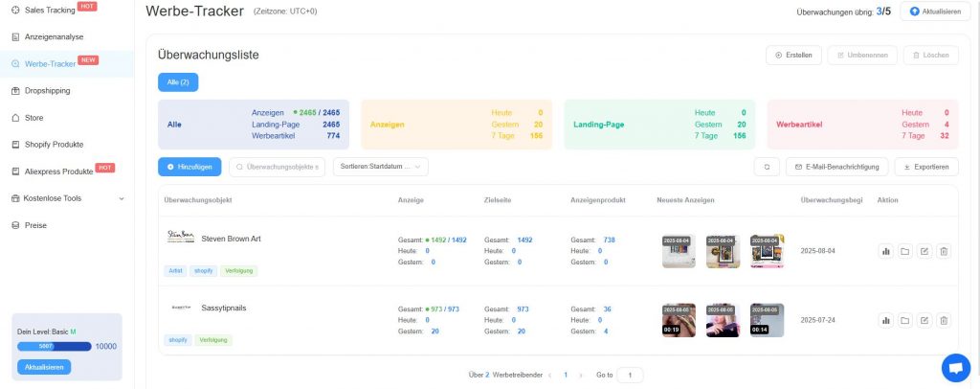Click delete trash icon for Steven Brown Art
980x389 pixels.
tap(944, 251)
